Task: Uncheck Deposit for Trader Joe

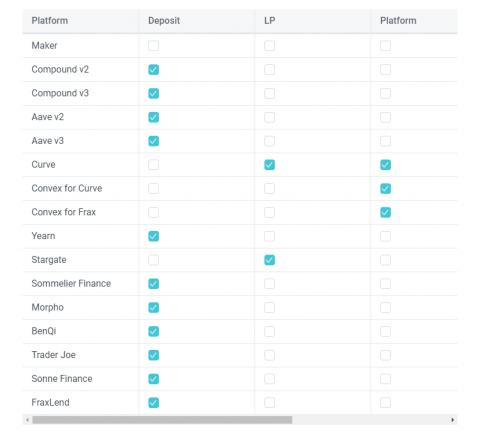Action: point(153,355)
